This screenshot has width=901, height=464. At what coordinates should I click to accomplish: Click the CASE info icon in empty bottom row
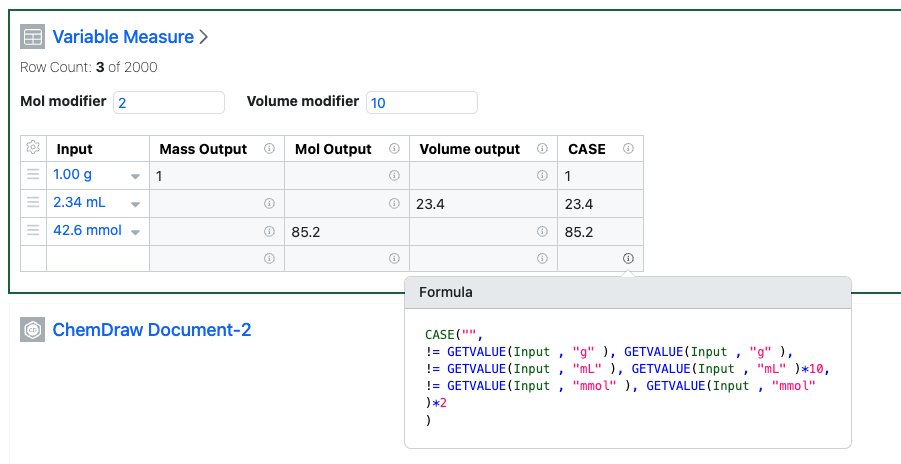(x=628, y=258)
